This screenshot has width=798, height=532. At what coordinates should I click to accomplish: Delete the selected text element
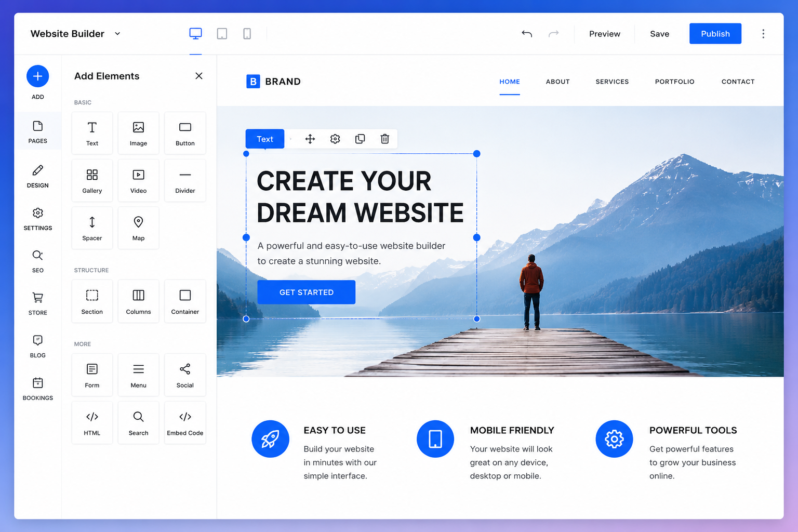385,139
